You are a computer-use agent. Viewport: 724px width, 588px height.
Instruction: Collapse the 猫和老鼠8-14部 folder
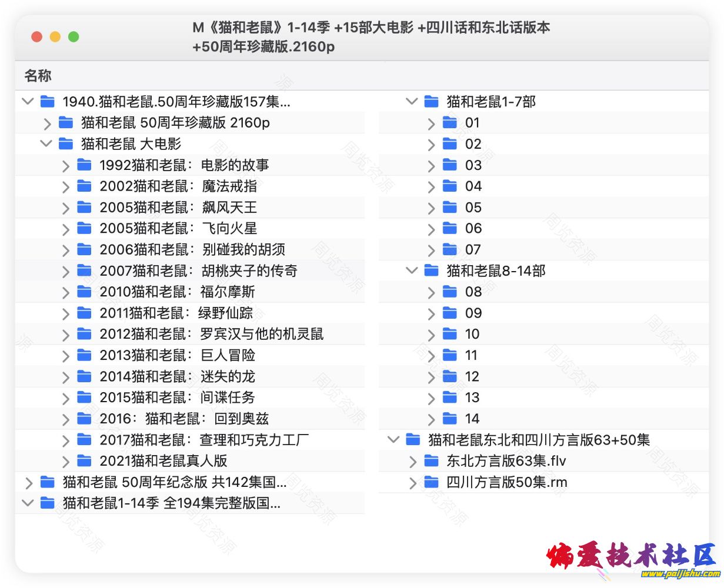click(412, 270)
